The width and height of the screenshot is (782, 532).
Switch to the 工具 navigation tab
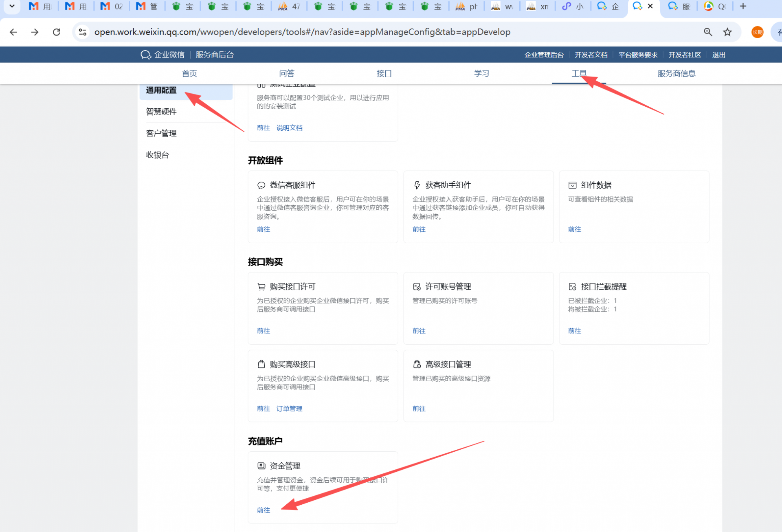pos(579,73)
